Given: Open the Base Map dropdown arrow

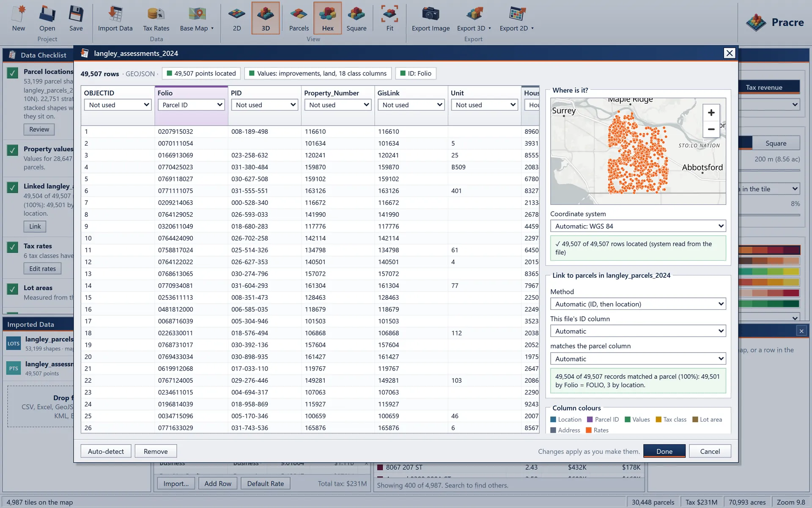Looking at the screenshot, I should (x=212, y=28).
